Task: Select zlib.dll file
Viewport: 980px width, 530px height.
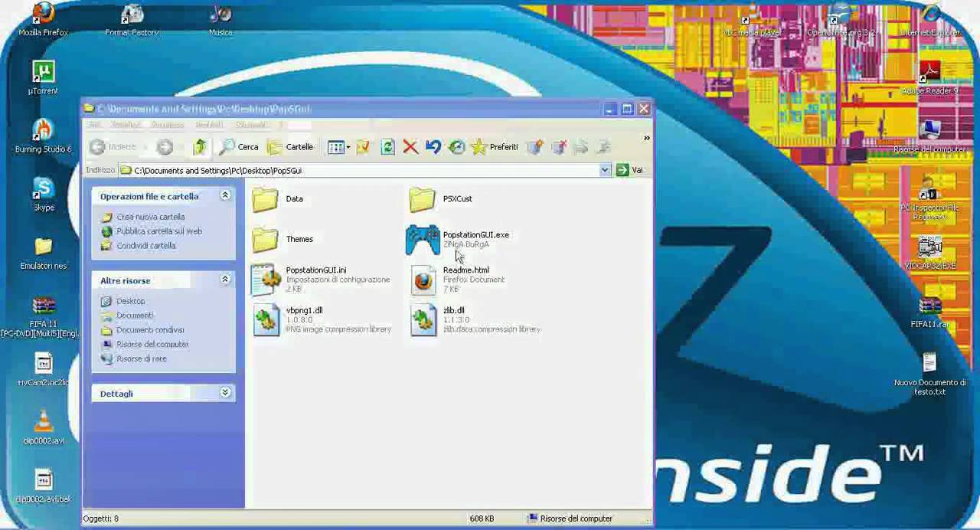Action: click(x=475, y=319)
